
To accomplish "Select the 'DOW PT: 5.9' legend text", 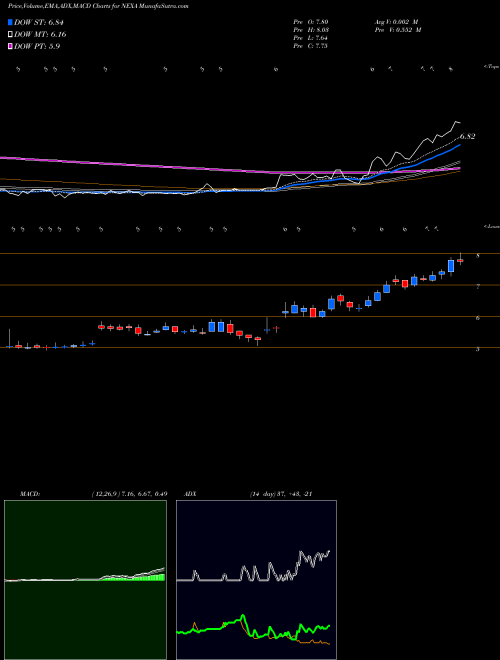I will coord(37,46).
